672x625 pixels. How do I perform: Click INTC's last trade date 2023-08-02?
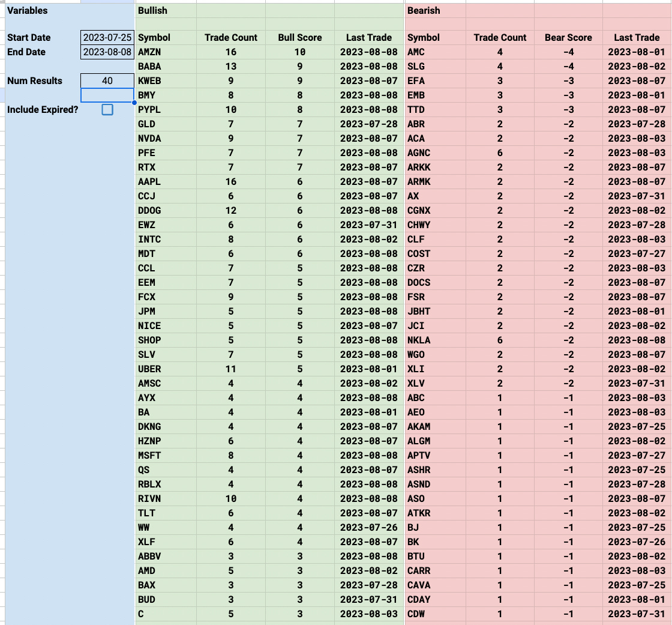[x=369, y=240]
